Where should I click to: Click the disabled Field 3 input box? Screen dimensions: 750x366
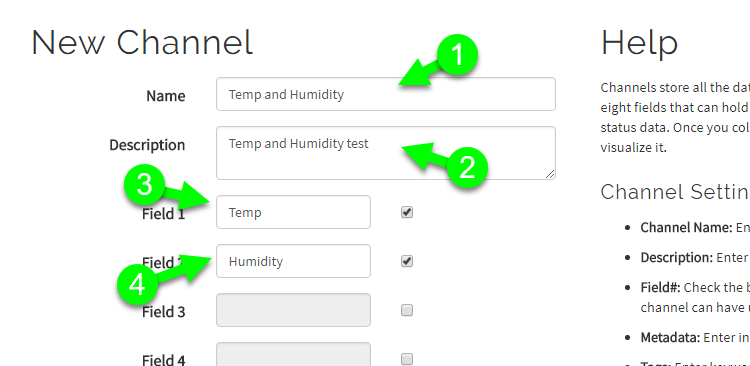[293, 310]
